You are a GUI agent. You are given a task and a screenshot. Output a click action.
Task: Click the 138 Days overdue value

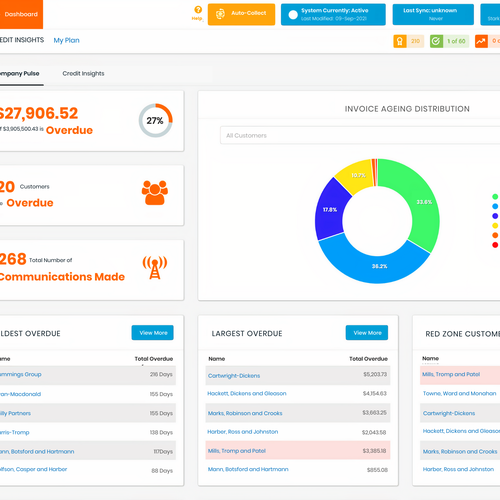coord(161,433)
